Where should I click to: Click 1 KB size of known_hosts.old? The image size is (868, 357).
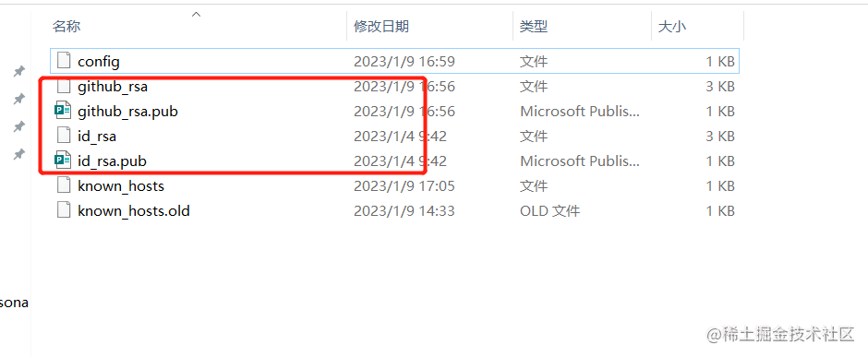pyautogui.click(x=719, y=211)
